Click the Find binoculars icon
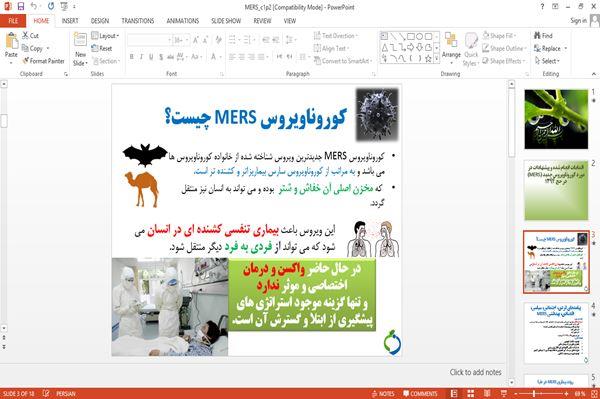The image size is (600, 399). point(537,36)
